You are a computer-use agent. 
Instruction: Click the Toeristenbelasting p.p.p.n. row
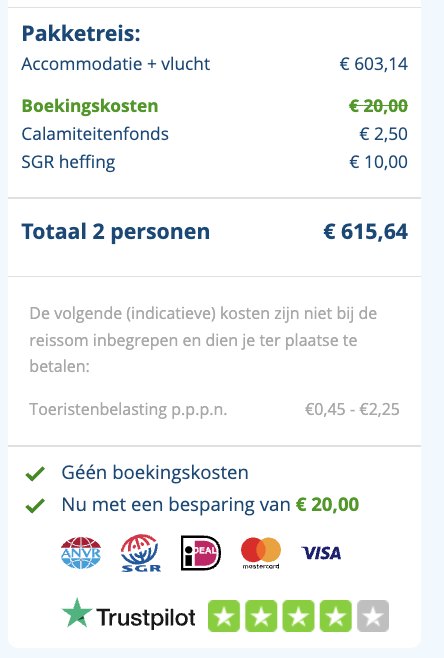click(x=214, y=409)
